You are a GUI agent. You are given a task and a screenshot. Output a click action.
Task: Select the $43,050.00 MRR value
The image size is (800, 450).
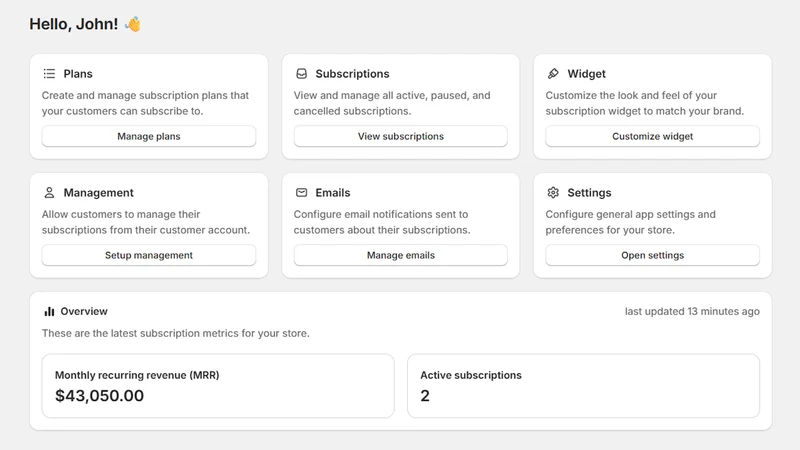[99, 395]
